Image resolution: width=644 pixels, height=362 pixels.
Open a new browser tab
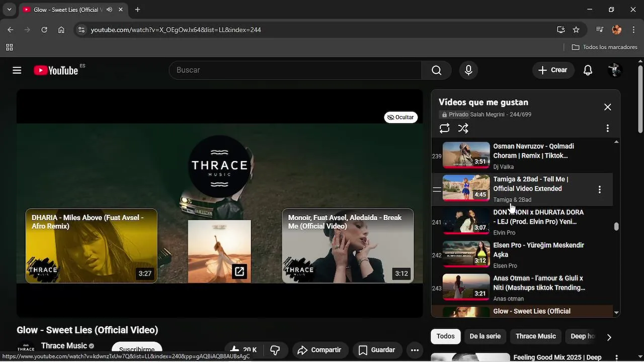point(137,10)
